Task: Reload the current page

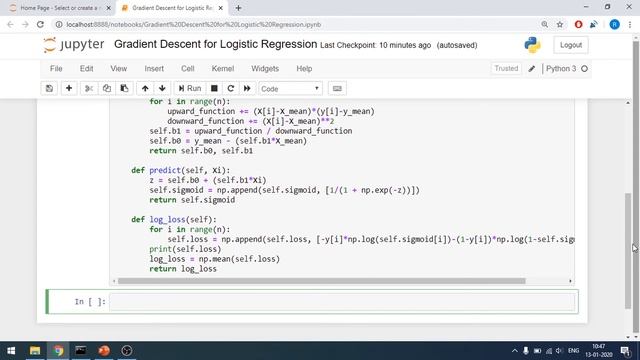Action: (40, 24)
